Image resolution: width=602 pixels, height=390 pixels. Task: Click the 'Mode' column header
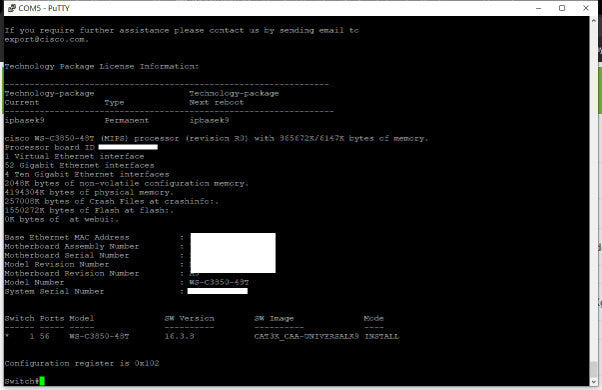coord(374,318)
